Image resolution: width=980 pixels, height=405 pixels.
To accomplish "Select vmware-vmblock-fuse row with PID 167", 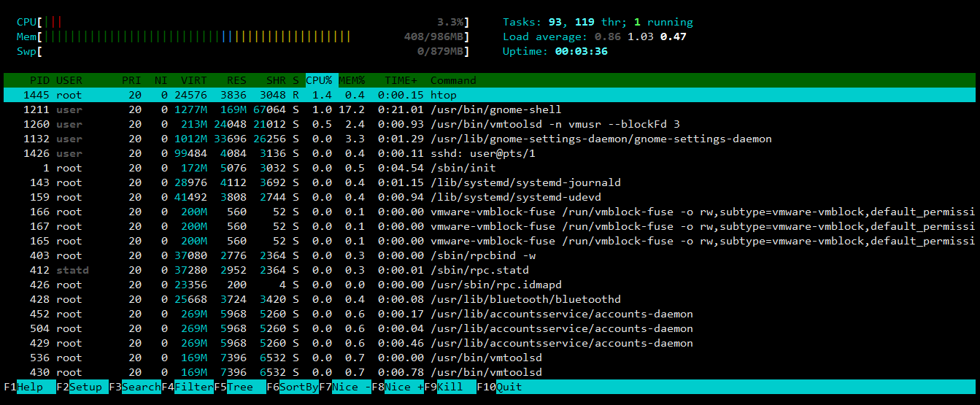I will tap(490, 226).
